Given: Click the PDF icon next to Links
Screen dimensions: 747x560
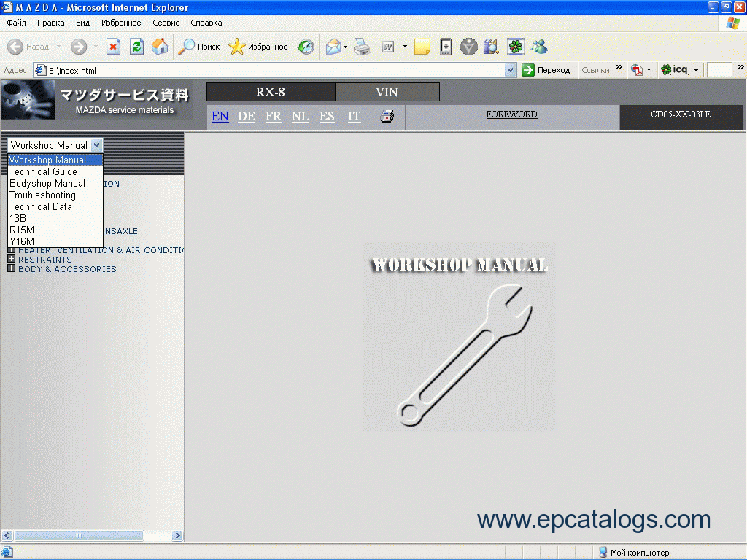Looking at the screenshot, I should click(636, 70).
